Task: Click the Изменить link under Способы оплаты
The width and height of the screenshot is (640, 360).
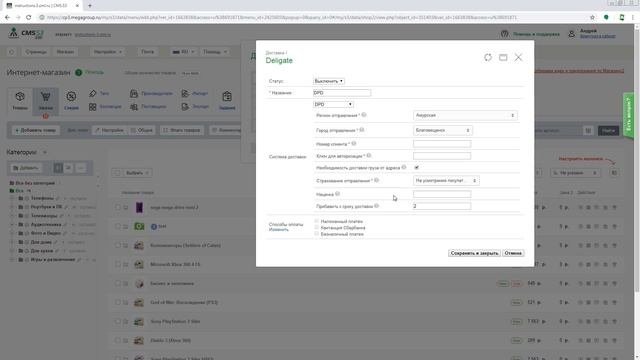Action: tap(278, 229)
